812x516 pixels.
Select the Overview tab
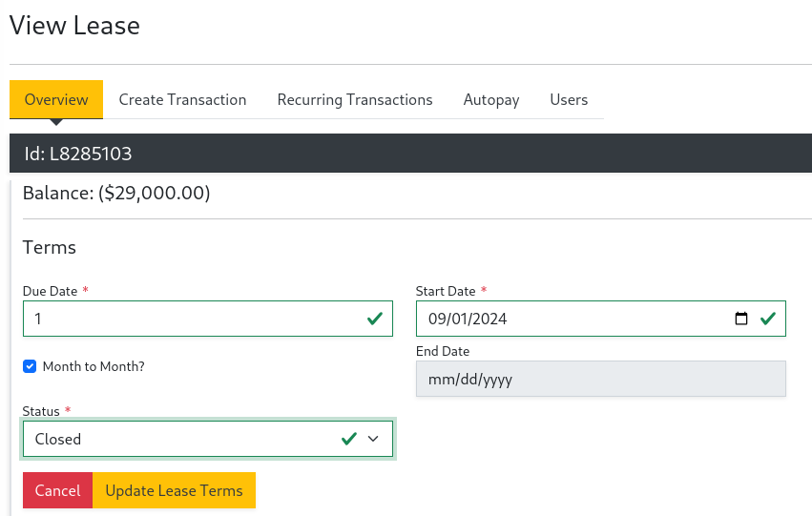(x=56, y=99)
